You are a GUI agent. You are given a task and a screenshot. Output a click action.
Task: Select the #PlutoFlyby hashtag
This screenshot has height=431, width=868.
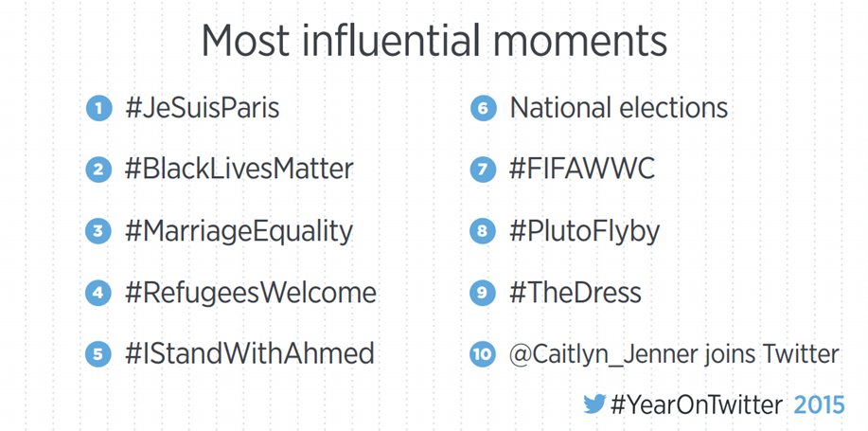point(584,231)
